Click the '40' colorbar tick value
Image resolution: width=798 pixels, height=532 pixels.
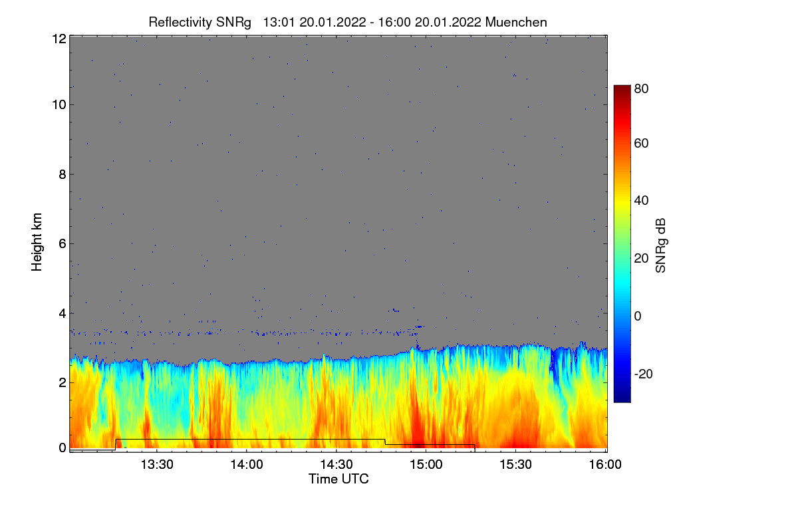pyautogui.click(x=641, y=201)
